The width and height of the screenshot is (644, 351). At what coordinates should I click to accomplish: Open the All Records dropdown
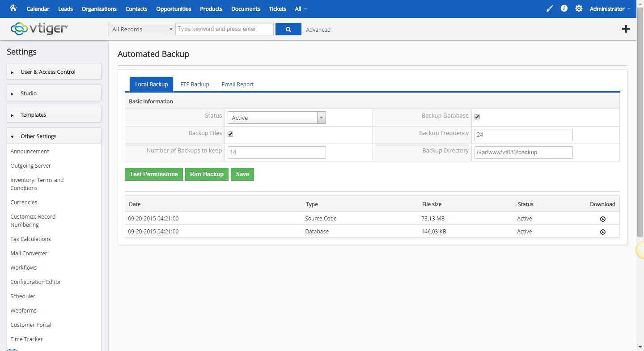click(142, 29)
